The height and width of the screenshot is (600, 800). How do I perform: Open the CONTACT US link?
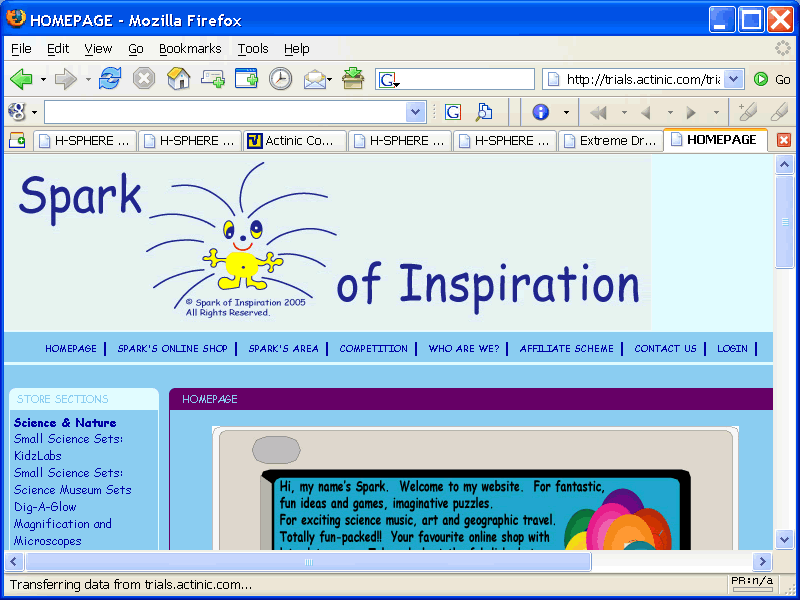665,348
